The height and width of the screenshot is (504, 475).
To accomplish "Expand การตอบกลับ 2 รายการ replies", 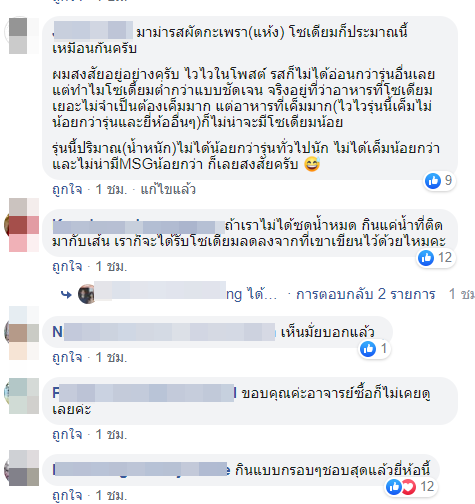I will [366, 294].
